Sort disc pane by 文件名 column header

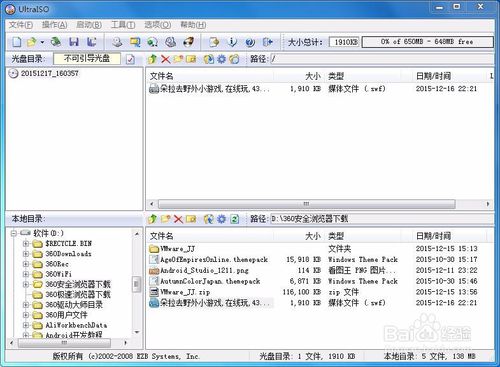210,76
